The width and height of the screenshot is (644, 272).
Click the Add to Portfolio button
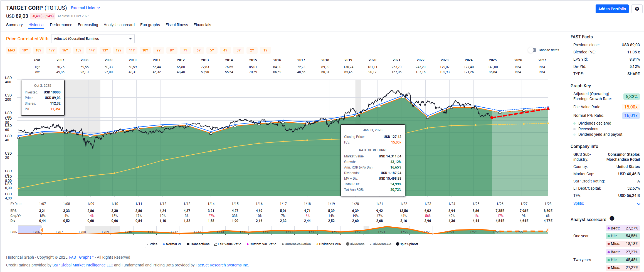[x=612, y=9]
